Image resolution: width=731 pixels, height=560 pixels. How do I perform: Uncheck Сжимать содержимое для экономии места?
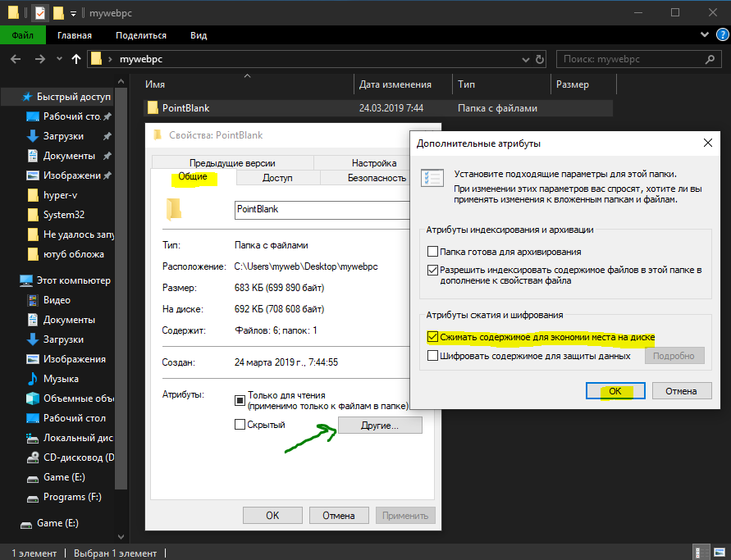432,337
